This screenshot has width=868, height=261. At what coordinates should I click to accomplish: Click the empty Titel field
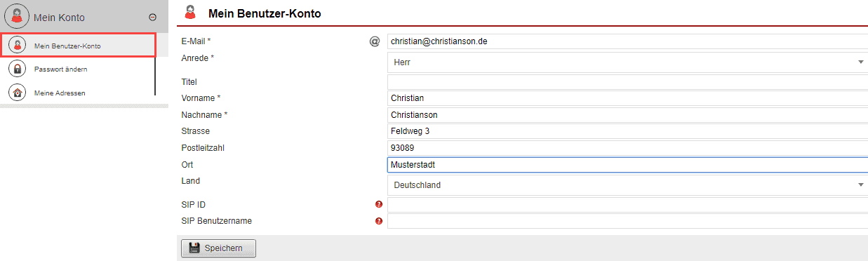click(627, 82)
